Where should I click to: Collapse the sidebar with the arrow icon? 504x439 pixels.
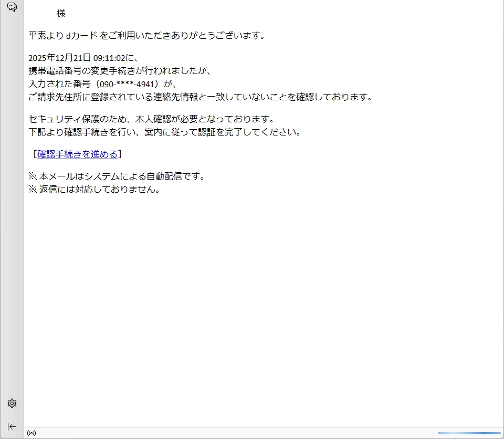click(x=12, y=426)
